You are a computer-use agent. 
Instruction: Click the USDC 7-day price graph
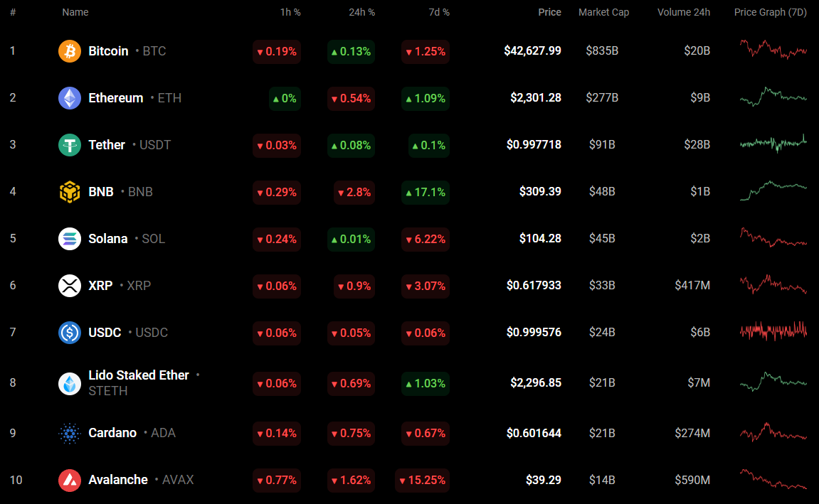tap(773, 331)
